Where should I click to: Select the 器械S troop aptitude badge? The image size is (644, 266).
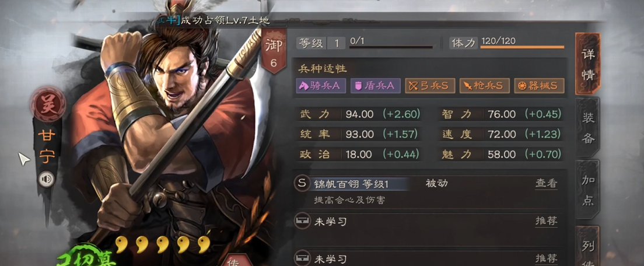click(539, 85)
